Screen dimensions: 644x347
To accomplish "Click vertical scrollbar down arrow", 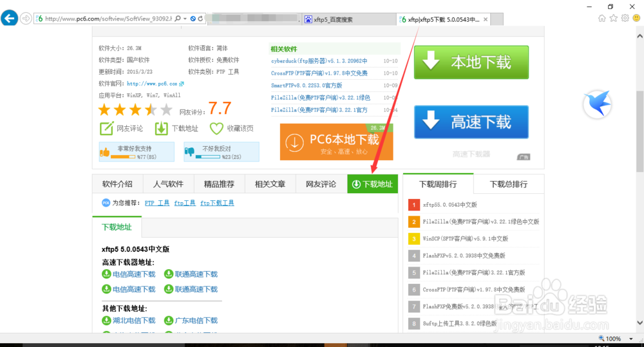I will coord(639,323).
